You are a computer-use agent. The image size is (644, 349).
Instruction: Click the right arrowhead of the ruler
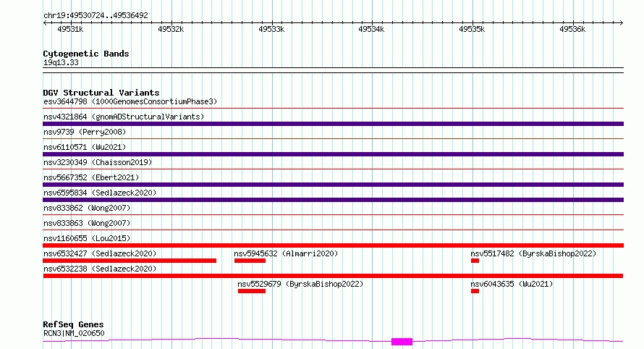(x=621, y=23)
